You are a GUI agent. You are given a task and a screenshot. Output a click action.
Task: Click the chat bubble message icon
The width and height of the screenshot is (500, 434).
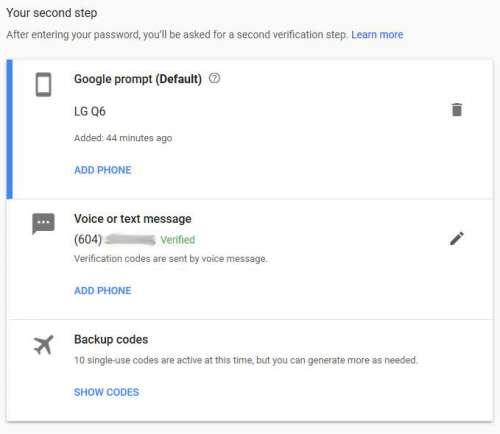tap(43, 223)
